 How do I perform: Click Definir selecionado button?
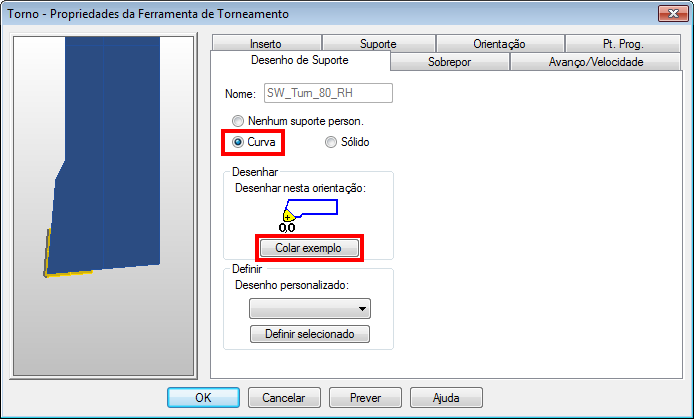coord(310,334)
